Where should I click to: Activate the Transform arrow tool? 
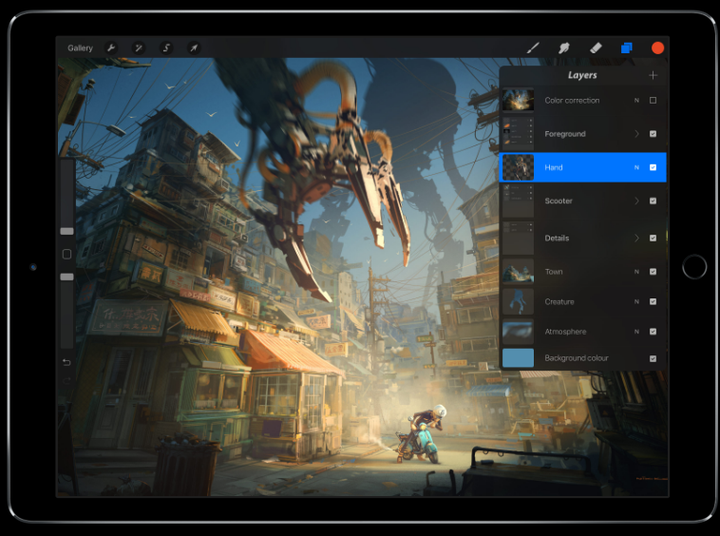click(194, 48)
